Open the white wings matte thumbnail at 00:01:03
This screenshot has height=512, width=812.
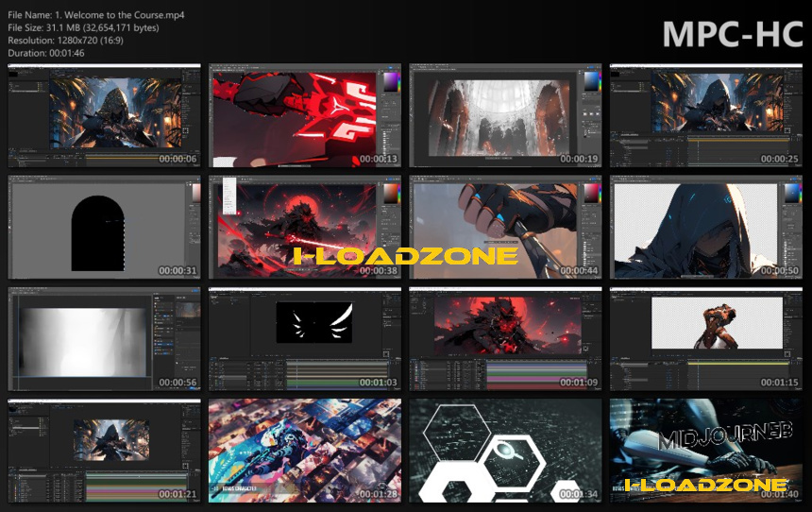[x=304, y=339]
